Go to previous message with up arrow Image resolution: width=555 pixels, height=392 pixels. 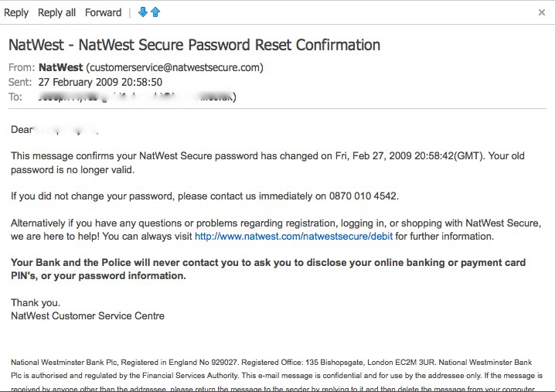tap(155, 12)
